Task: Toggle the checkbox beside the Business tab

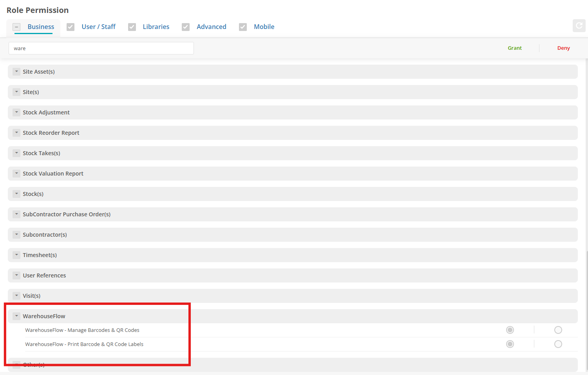Action: tap(16, 27)
